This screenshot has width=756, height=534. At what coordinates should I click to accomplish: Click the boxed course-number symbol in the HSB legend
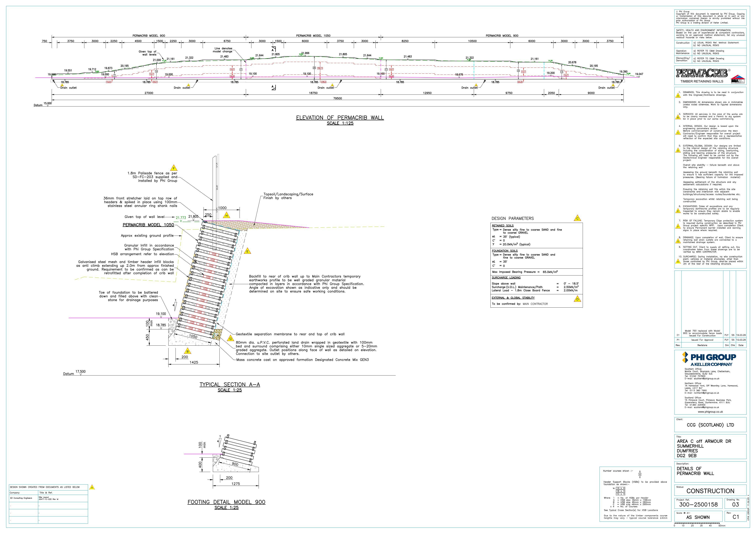tap(639, 474)
